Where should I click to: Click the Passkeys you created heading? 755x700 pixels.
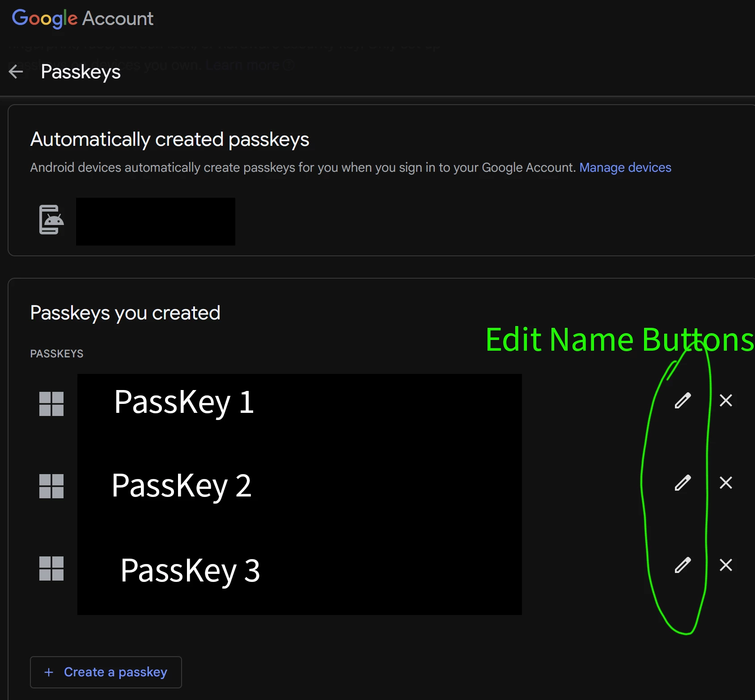(x=125, y=313)
